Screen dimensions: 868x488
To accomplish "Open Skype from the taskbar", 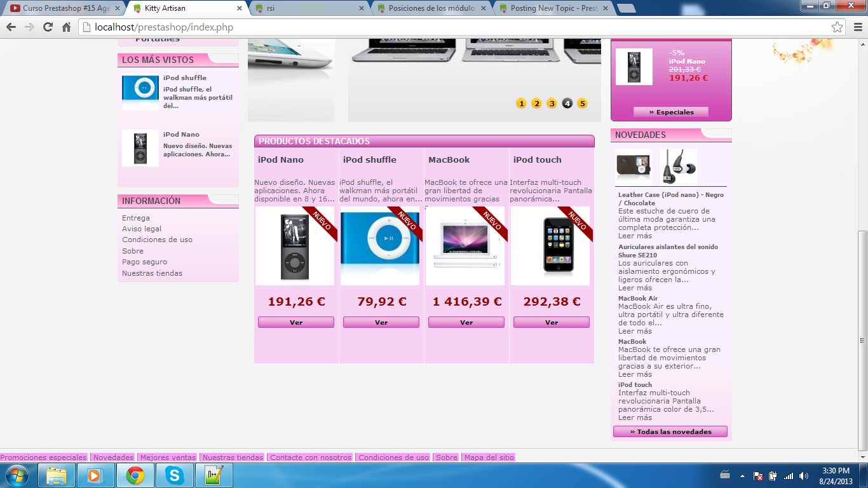I will coord(174,475).
